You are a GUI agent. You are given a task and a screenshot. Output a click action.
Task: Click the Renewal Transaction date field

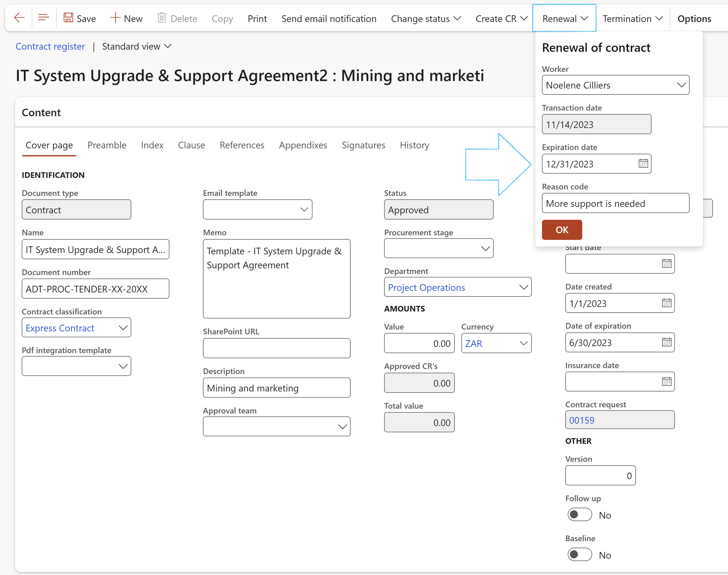click(x=596, y=124)
